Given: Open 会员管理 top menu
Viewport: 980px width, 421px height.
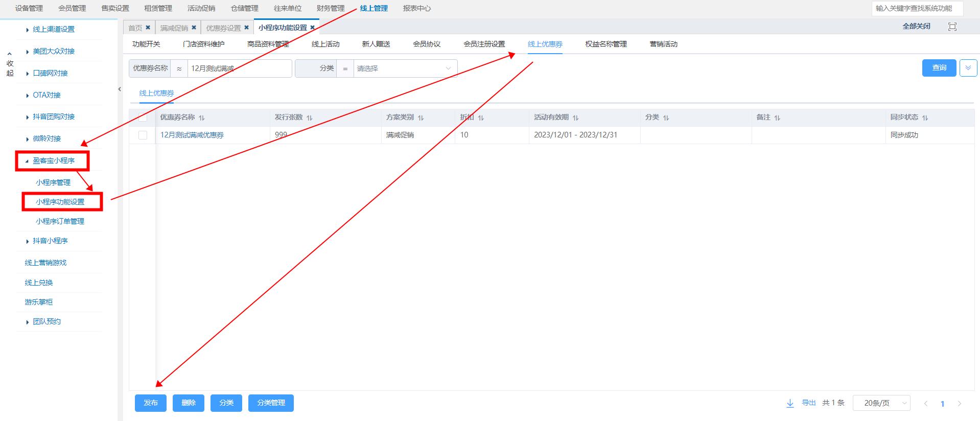Looking at the screenshot, I should click(x=72, y=8).
